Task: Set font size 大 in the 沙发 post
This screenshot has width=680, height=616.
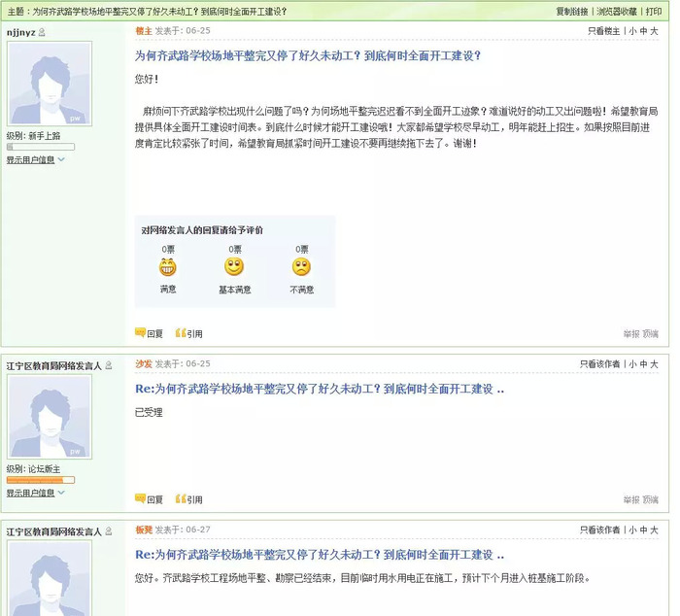Action: tap(654, 364)
